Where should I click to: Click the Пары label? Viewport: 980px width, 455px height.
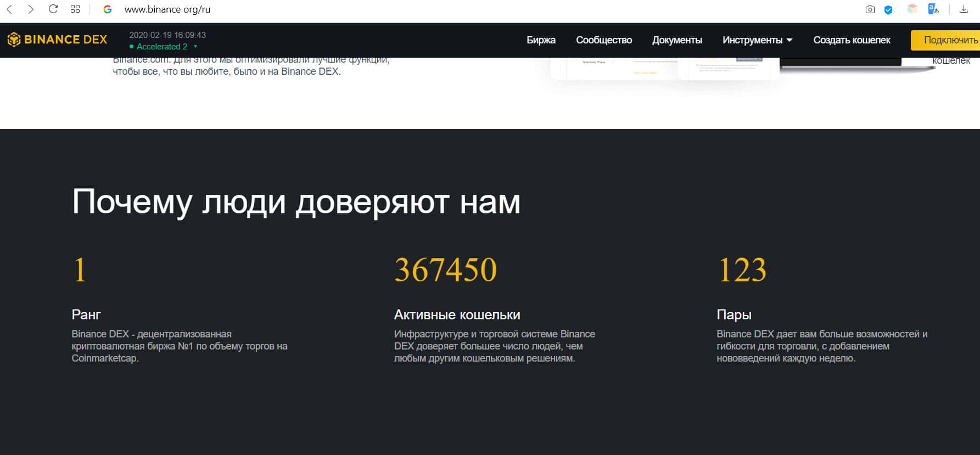tap(734, 315)
